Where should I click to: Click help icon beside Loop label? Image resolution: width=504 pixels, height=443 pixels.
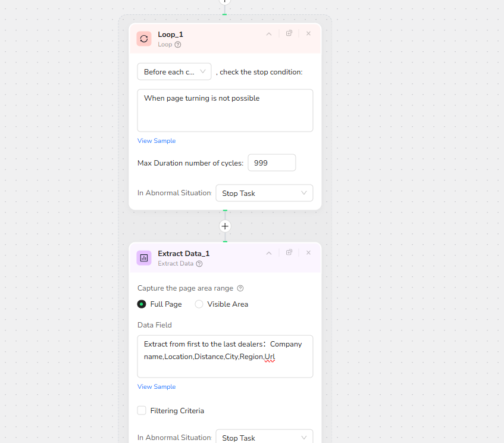(178, 45)
